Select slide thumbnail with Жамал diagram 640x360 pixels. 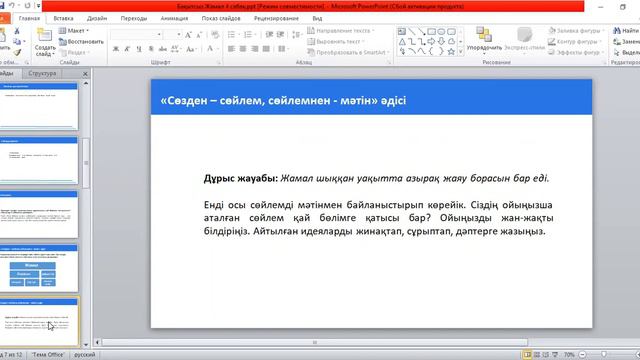38,269
